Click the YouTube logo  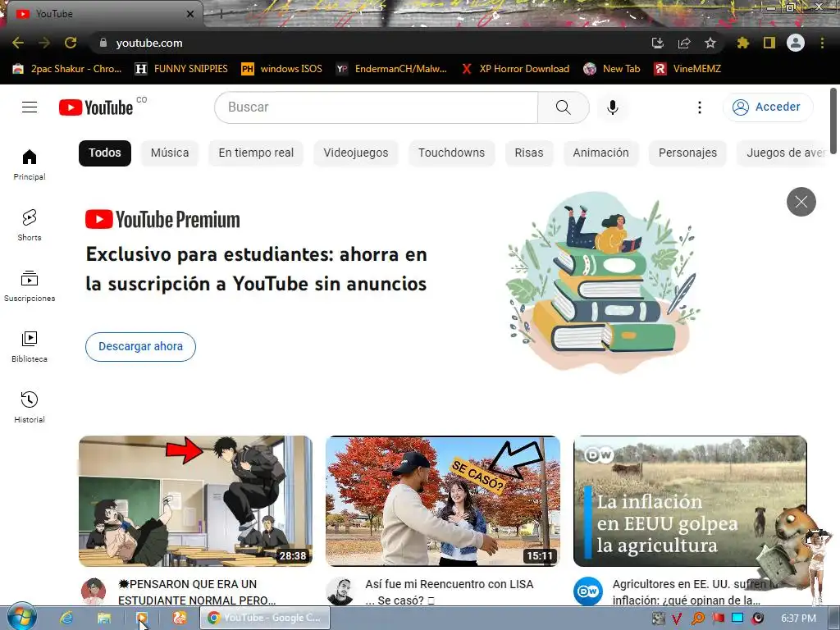click(96, 107)
